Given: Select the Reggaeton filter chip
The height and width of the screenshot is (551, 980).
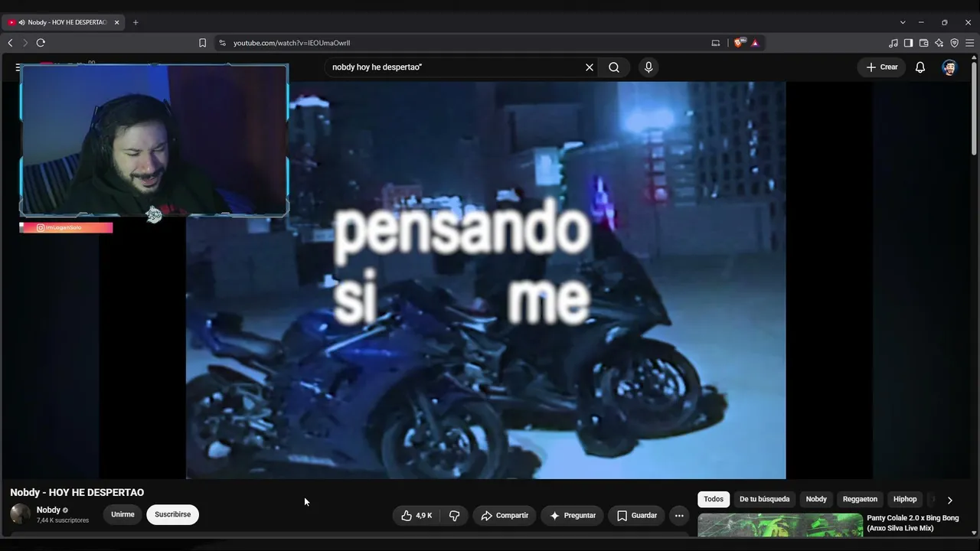Looking at the screenshot, I should pos(860,499).
